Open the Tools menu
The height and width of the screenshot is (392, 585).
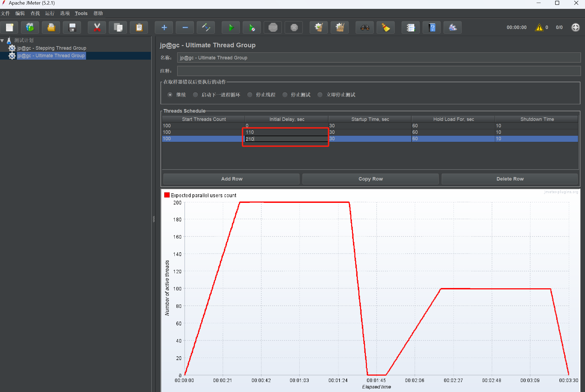81,13
